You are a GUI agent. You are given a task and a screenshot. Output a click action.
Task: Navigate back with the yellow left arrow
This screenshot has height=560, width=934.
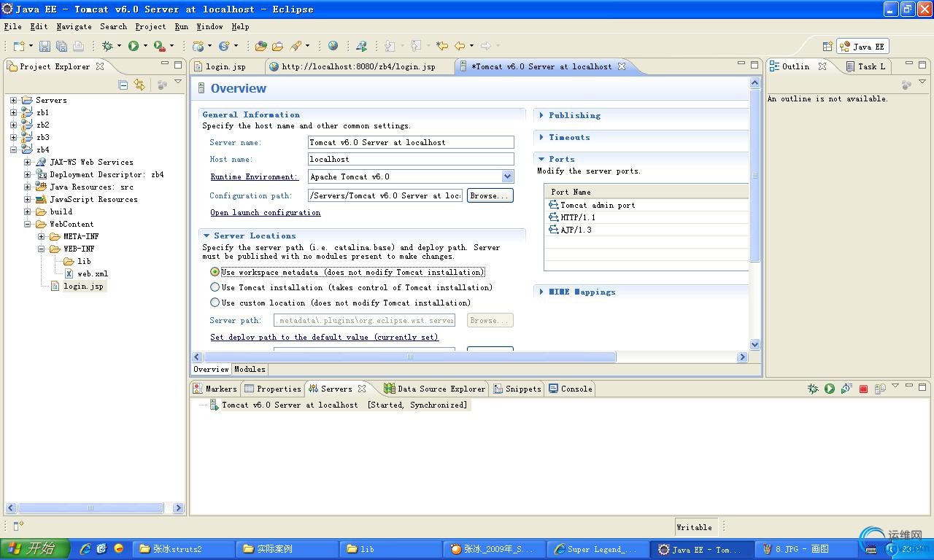(460, 46)
